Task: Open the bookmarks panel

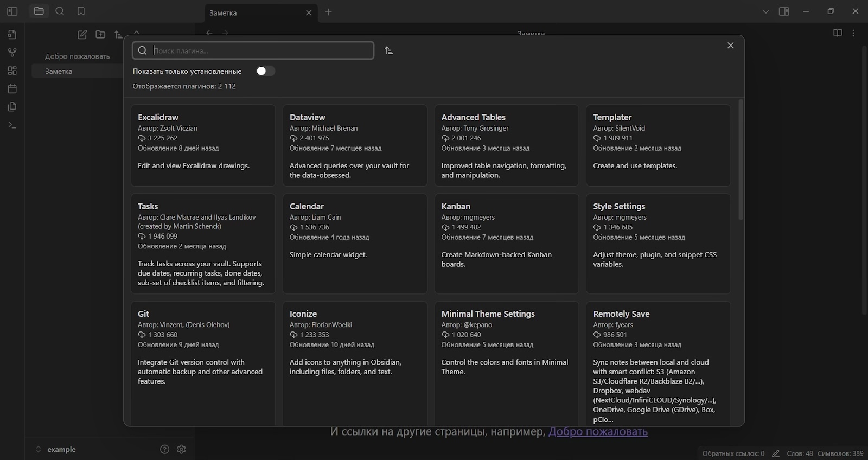Action: point(81,11)
